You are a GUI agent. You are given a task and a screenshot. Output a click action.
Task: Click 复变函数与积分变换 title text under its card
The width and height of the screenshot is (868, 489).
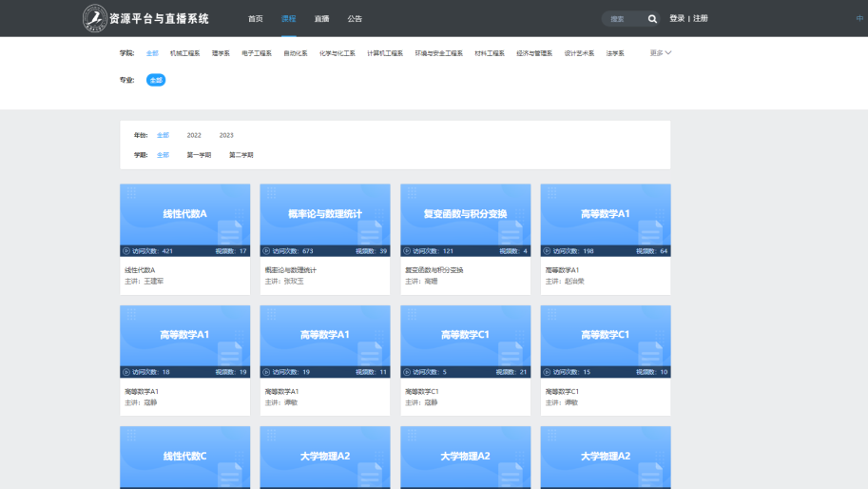click(x=434, y=270)
